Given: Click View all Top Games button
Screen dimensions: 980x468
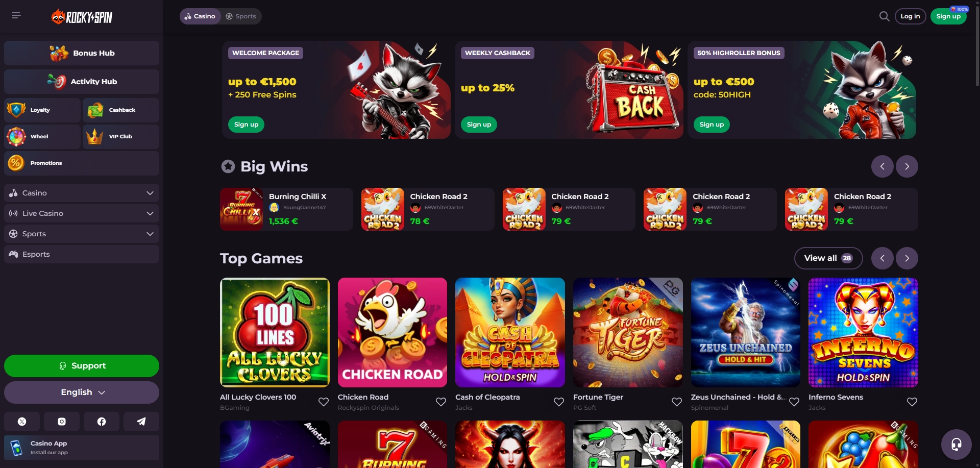Looking at the screenshot, I should [828, 258].
